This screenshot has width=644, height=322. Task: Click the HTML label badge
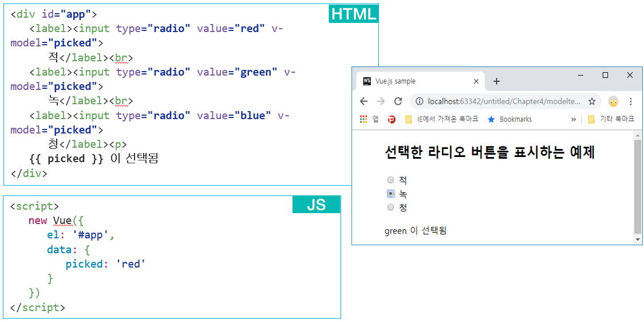354,14
